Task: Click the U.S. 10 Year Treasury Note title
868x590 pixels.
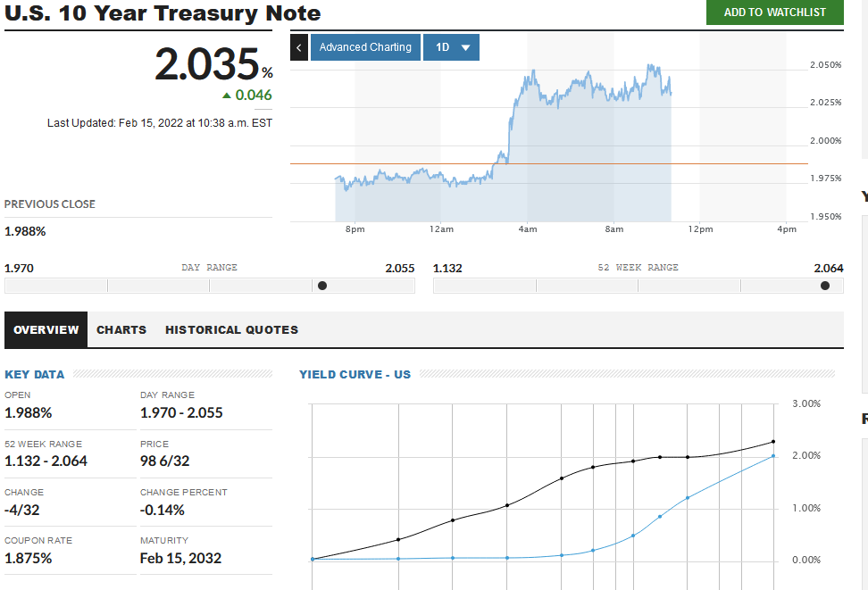Action: [x=163, y=12]
